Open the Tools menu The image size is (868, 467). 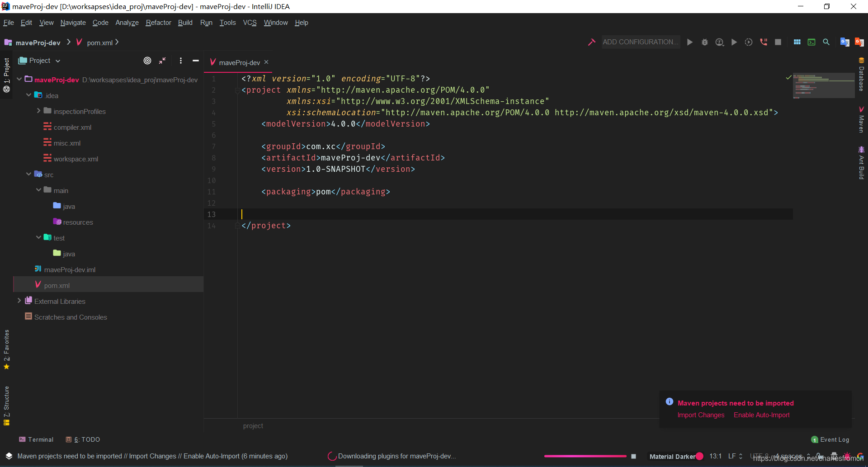[227, 23]
